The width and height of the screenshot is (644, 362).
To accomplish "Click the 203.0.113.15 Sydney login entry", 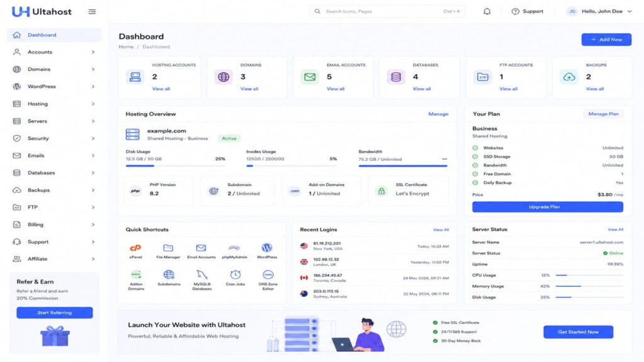I will coord(375,294).
